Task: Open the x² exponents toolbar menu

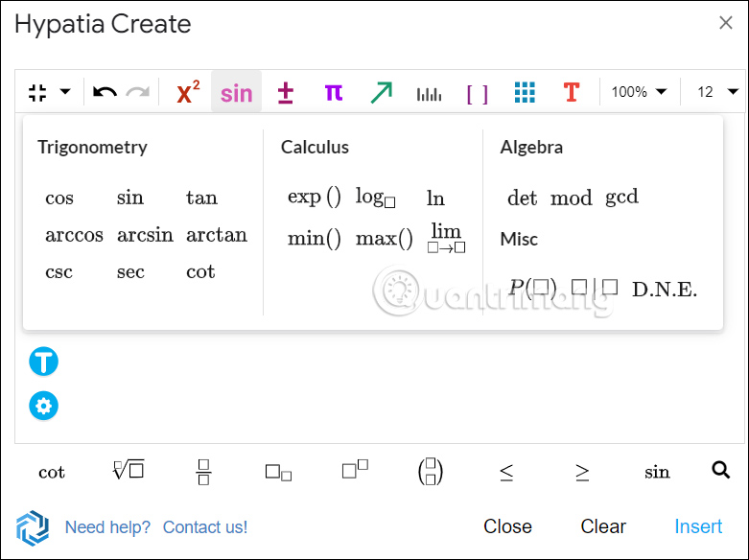Action: tap(188, 92)
